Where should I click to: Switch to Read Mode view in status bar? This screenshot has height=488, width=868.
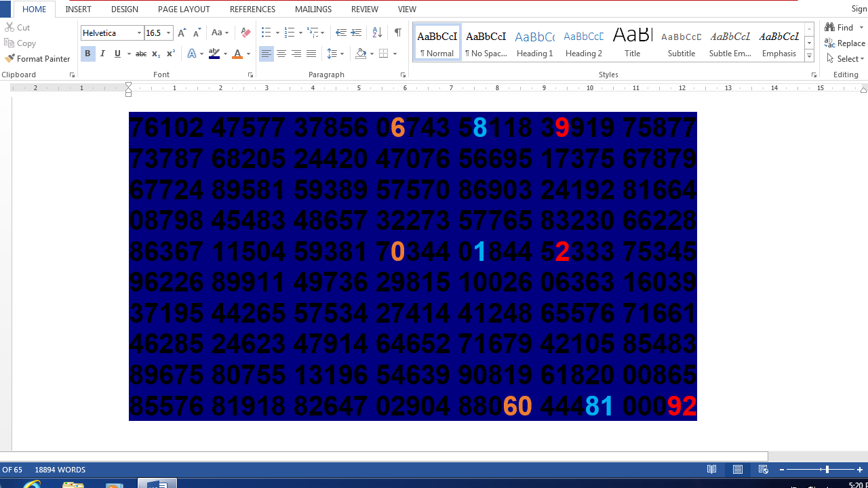point(711,470)
